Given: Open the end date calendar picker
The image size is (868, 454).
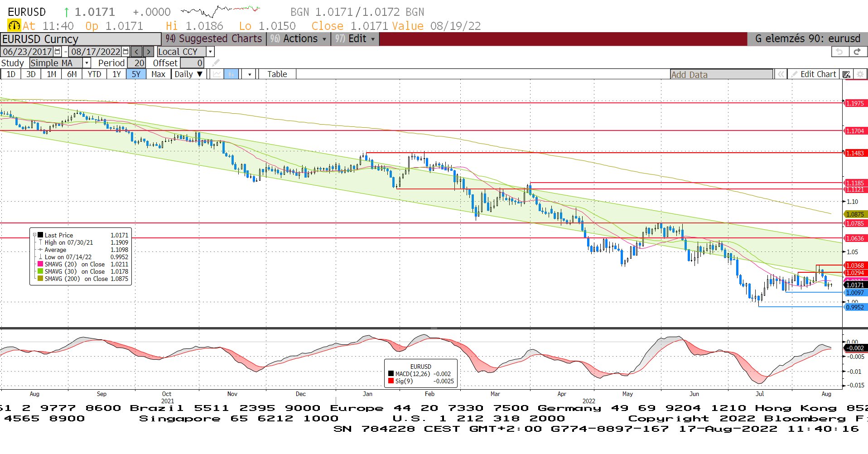Looking at the screenshot, I should click(125, 52).
